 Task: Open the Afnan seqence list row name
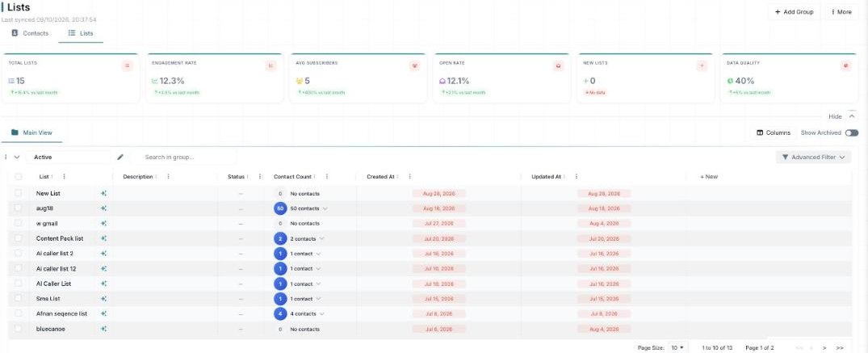61,313
